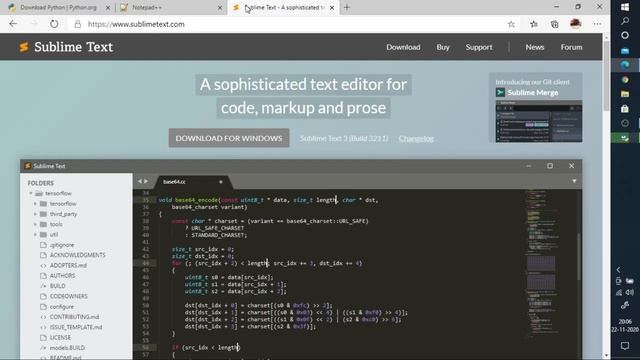Open the browser collections icon
Screen dimensions: 640x360
tap(554, 24)
